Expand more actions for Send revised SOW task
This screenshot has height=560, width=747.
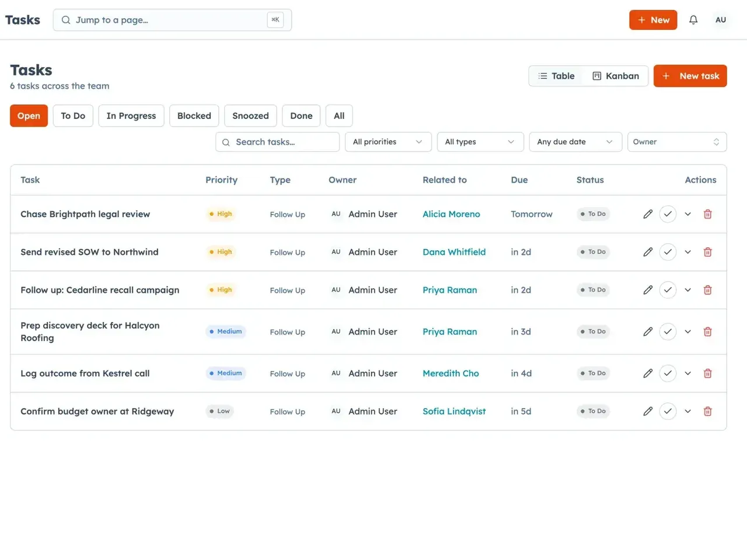coord(688,252)
